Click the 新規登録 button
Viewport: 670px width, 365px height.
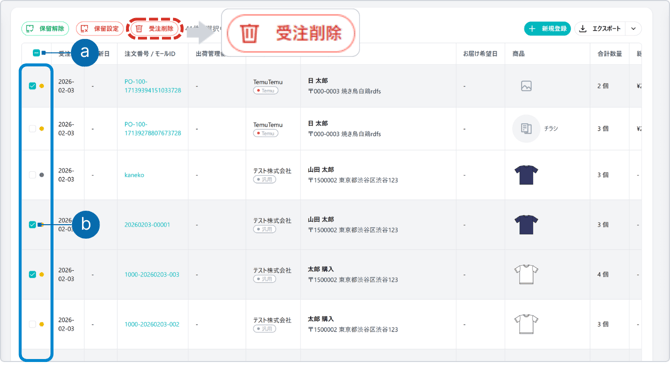547,29
